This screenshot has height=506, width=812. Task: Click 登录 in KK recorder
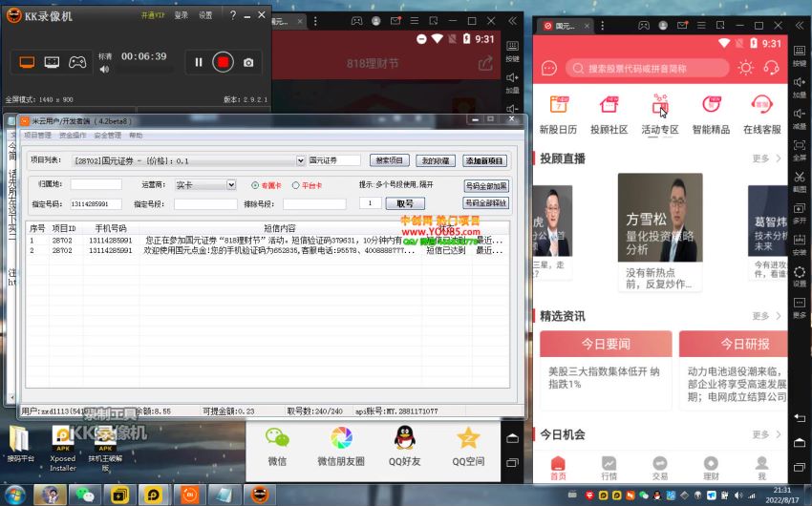coord(181,15)
